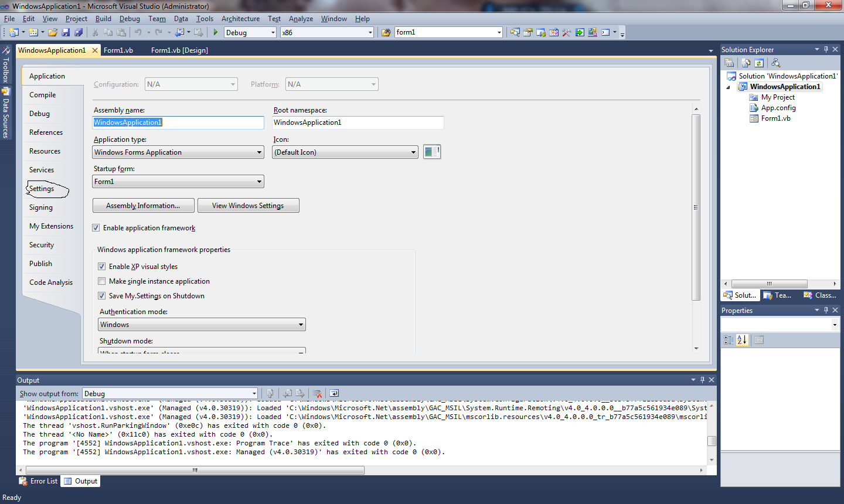The image size is (844, 504).
Task: Check Make single instance application
Action: [x=102, y=281]
